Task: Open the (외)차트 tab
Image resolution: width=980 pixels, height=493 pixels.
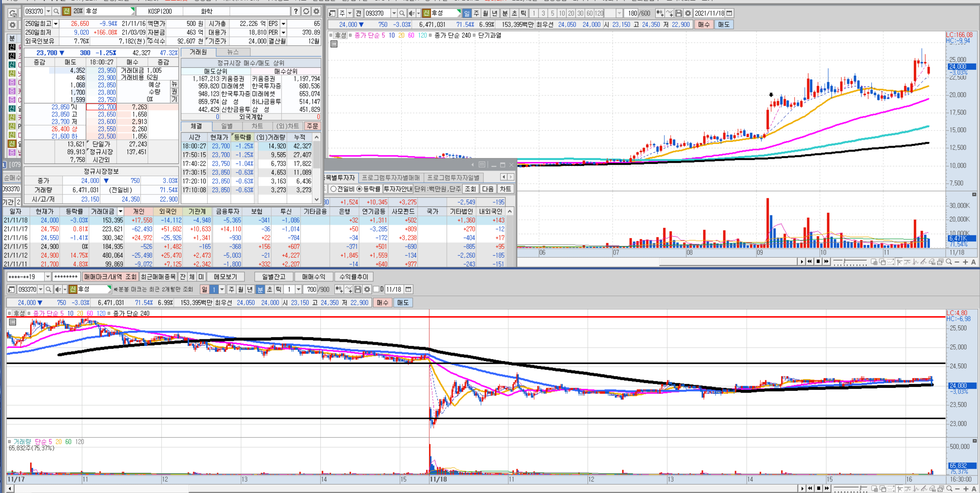Action: 288,126
